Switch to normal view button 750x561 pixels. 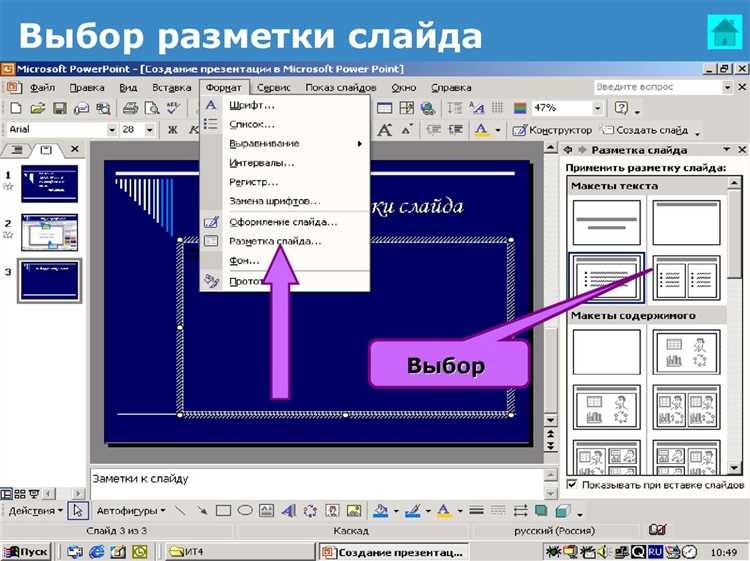[6, 493]
